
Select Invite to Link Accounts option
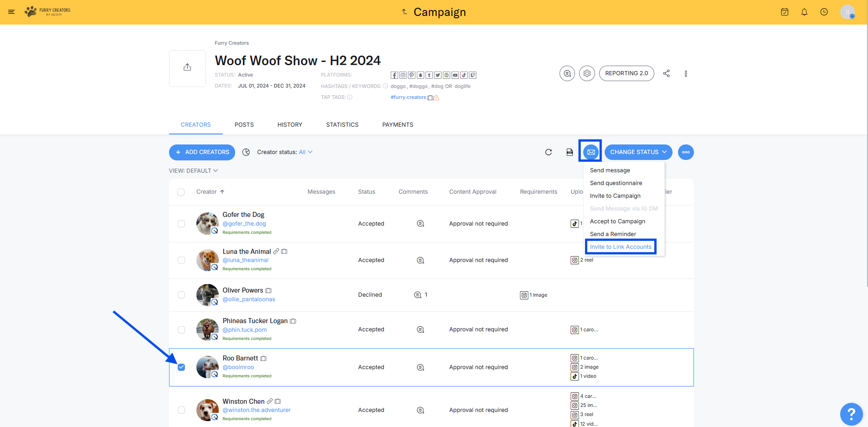(620, 247)
